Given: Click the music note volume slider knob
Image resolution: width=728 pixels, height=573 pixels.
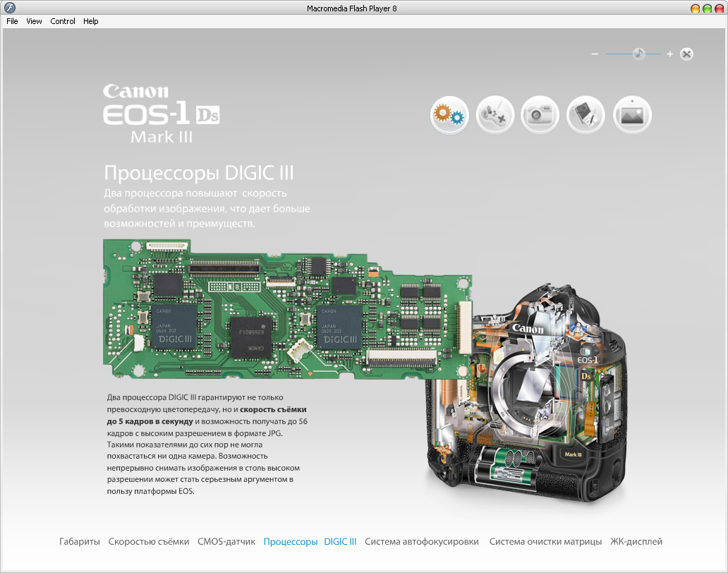Looking at the screenshot, I should click(x=639, y=54).
